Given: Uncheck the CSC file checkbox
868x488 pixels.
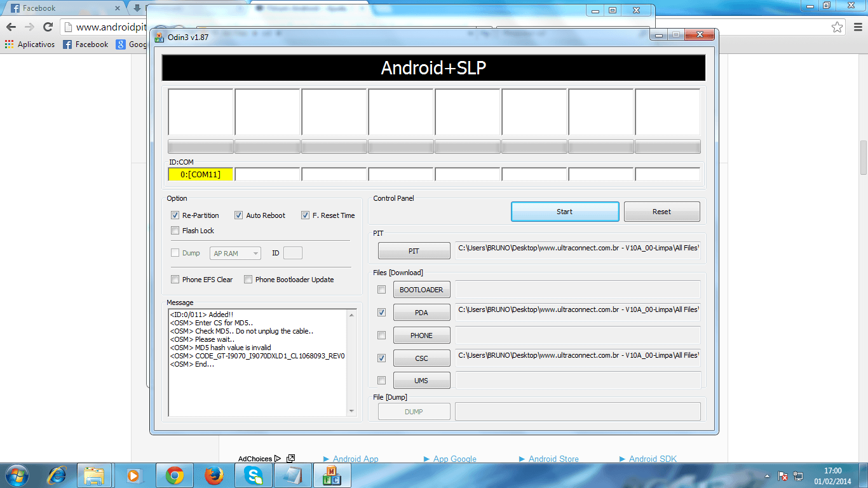Looking at the screenshot, I should click(x=382, y=358).
